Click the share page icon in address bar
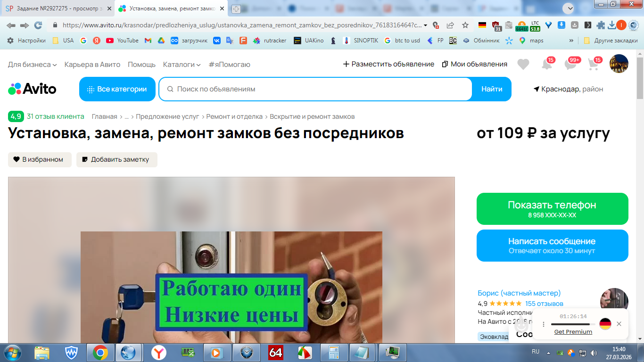 click(450, 25)
